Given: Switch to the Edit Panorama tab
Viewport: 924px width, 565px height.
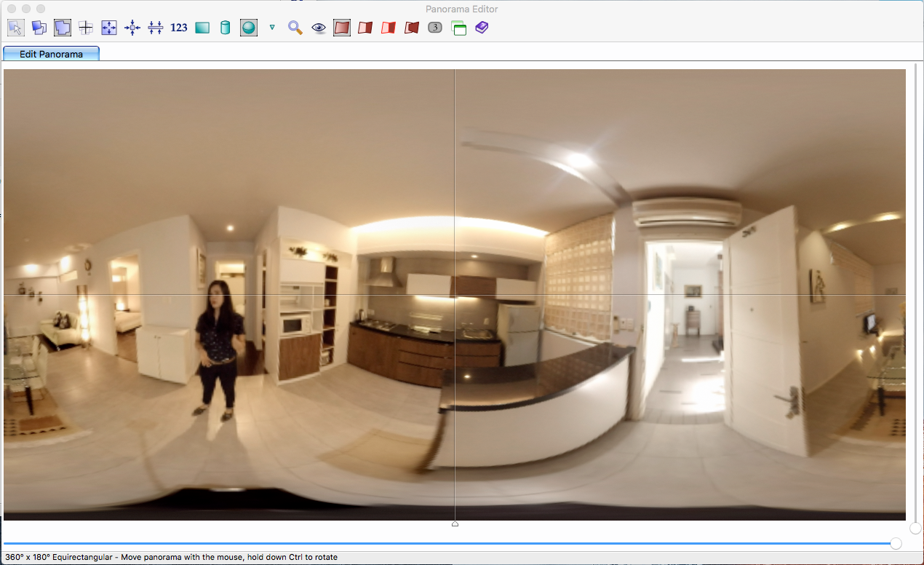Looking at the screenshot, I should [51, 54].
